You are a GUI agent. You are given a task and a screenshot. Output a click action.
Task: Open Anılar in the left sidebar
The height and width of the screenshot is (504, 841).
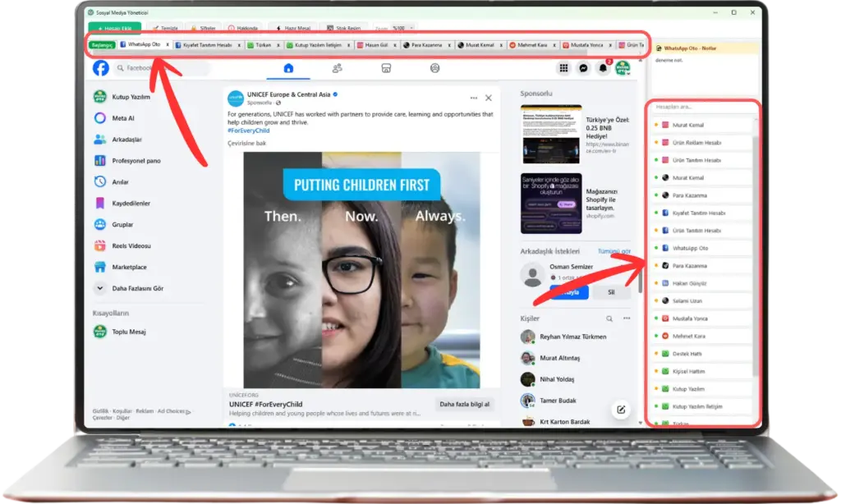[x=122, y=181]
